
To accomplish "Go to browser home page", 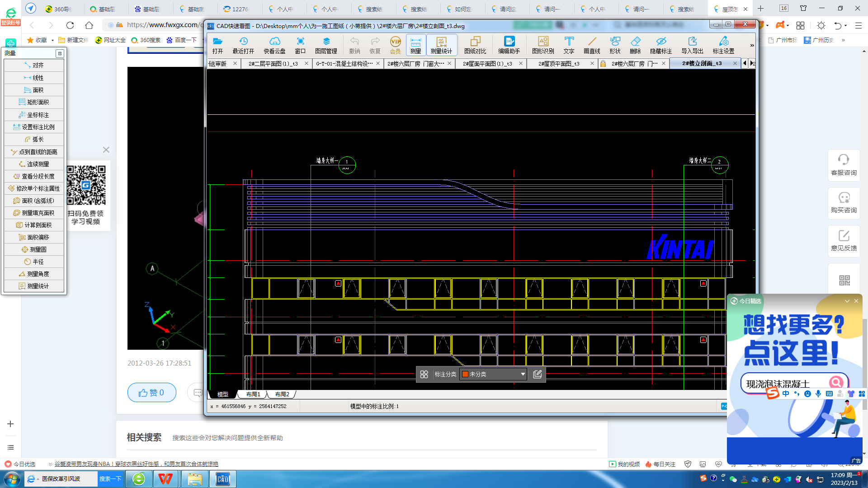I will pos(89,25).
